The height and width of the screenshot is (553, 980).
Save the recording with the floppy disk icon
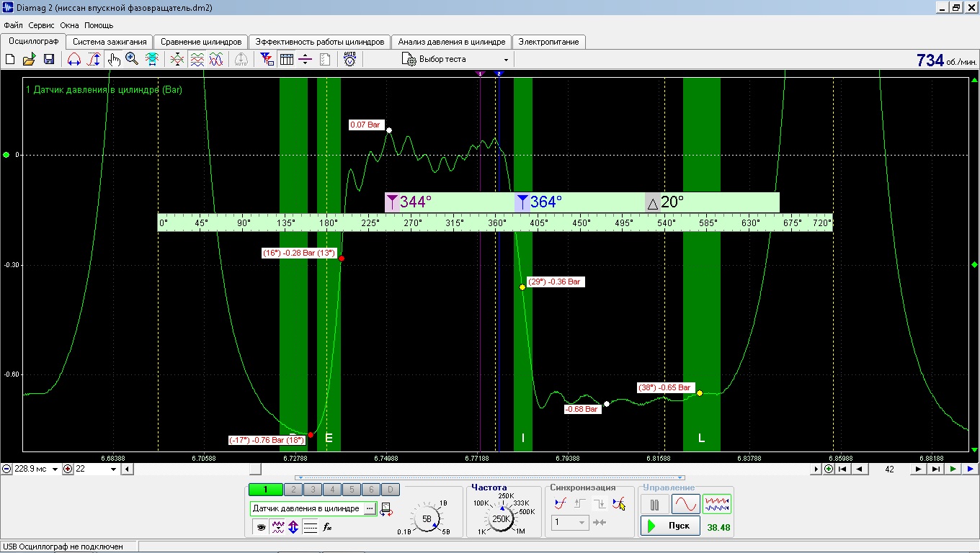[49, 60]
